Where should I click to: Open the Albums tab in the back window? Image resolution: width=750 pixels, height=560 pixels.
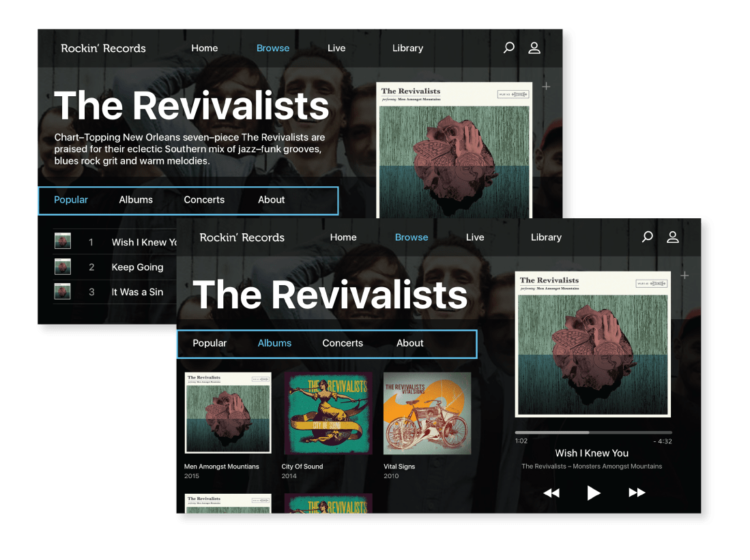[136, 200]
